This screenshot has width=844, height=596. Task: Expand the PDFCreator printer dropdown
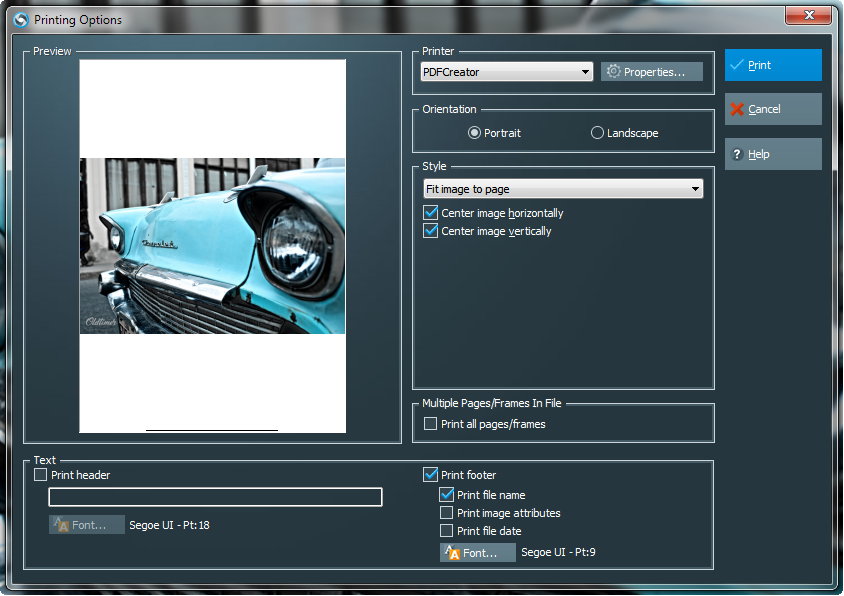(x=507, y=72)
